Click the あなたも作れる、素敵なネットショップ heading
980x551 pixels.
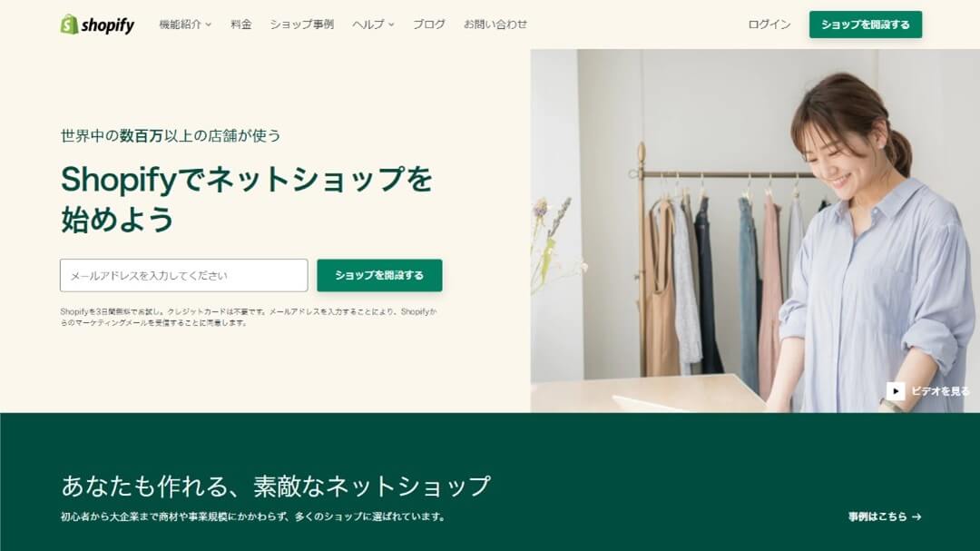pyautogui.click(x=276, y=486)
